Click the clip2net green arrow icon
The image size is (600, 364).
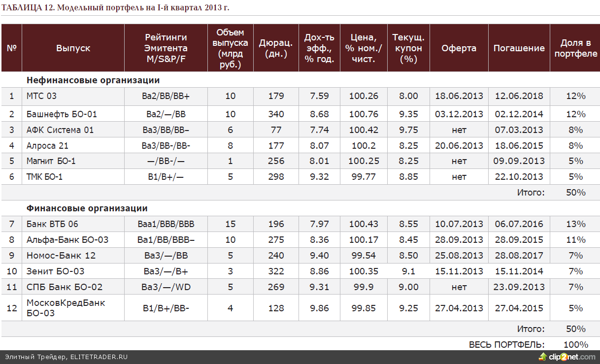point(543,357)
